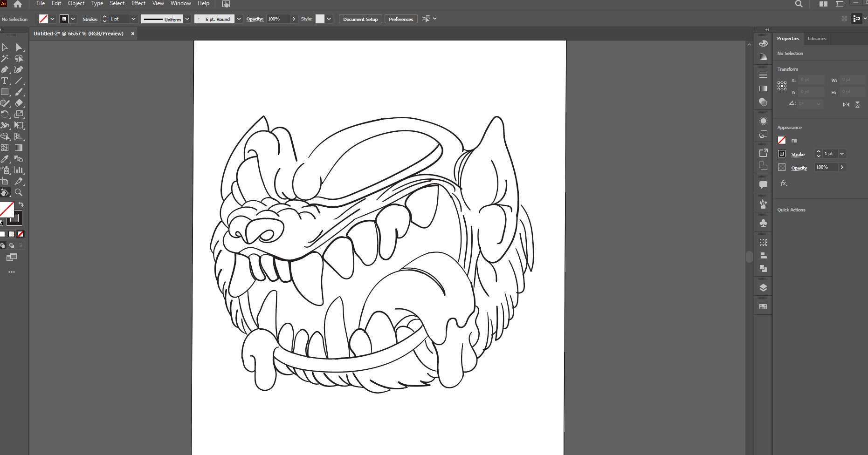Select the Scale tool
The width and height of the screenshot is (868, 455).
click(x=19, y=115)
